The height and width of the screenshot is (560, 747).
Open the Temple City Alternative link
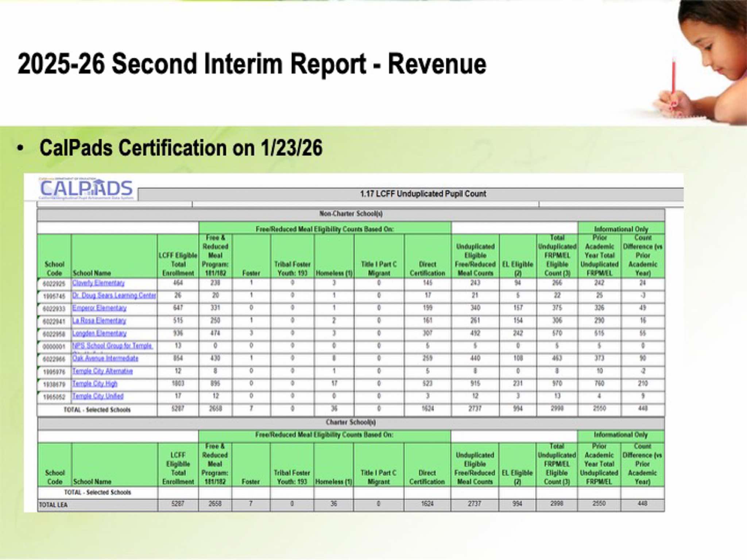102,371
